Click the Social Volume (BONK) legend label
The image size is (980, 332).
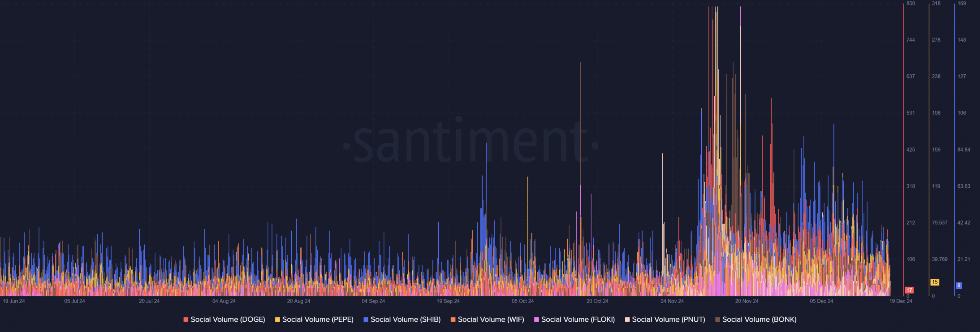tap(759, 319)
